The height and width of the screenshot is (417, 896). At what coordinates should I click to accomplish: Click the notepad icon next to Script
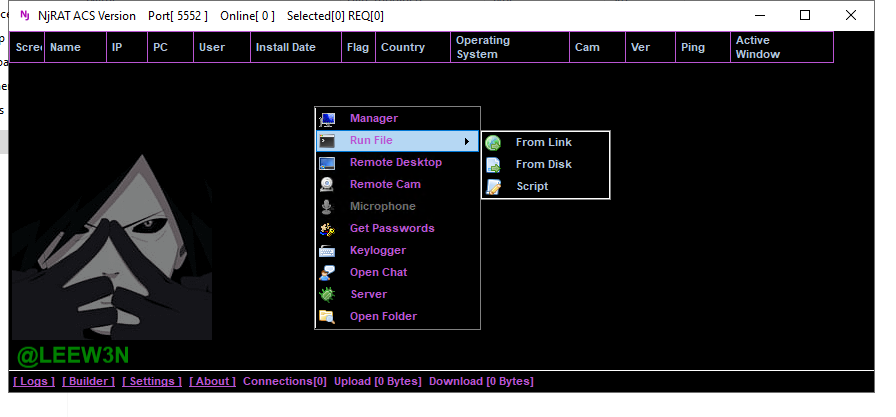(x=493, y=187)
